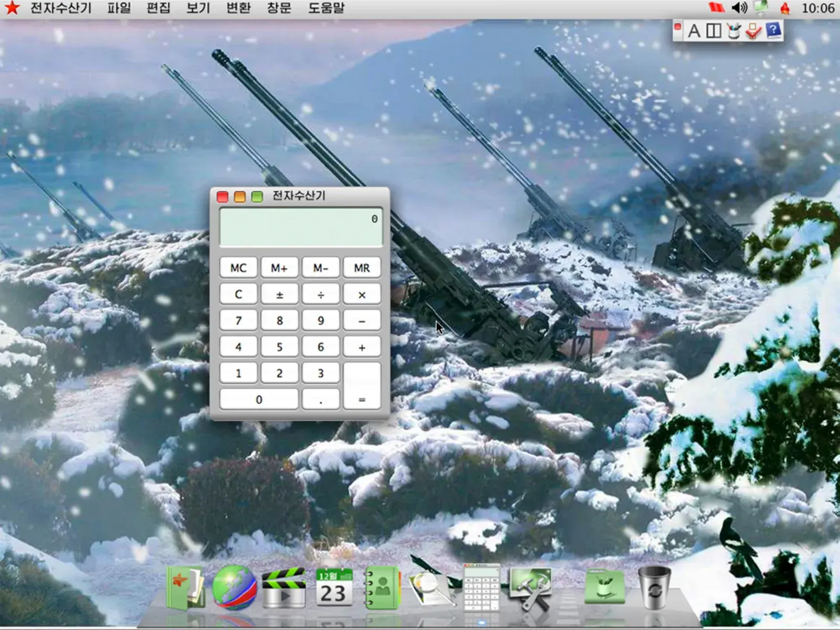
Task: Open the 파일 menu
Action: pyautogui.click(x=119, y=8)
